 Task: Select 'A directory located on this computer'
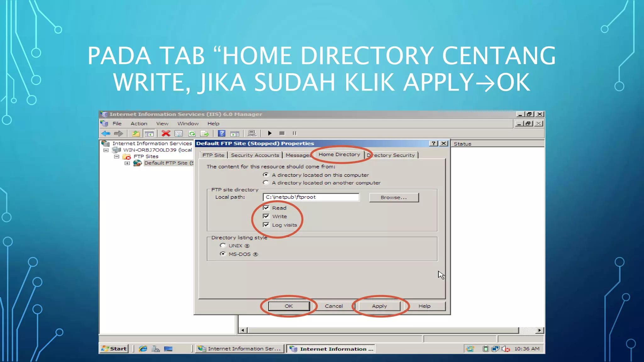(266, 175)
